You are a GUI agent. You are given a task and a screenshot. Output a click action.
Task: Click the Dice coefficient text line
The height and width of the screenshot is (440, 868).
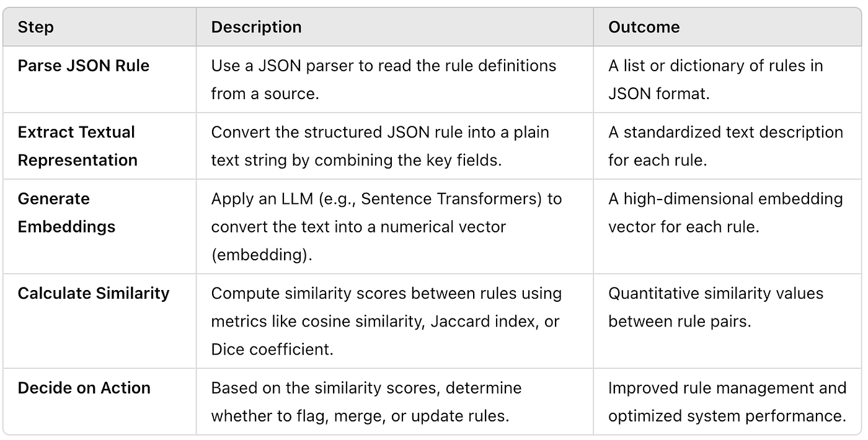272,350
